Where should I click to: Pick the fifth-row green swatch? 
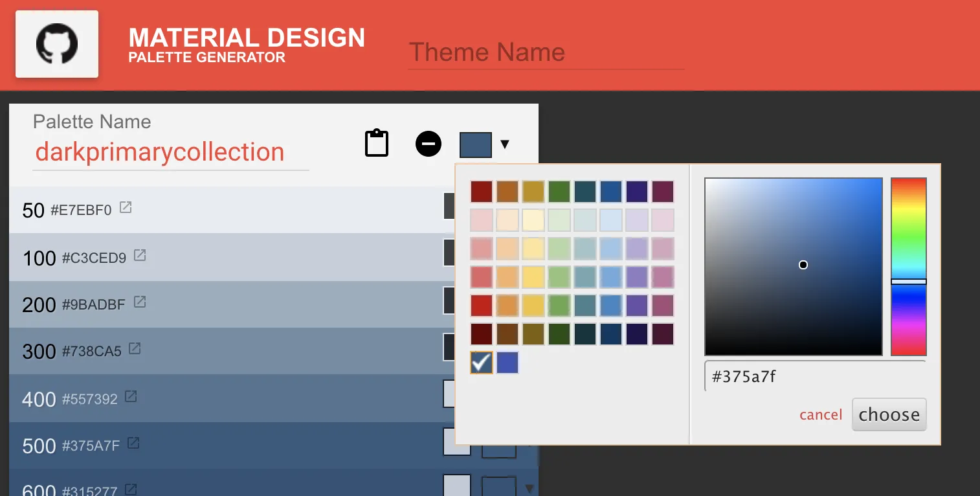[559, 306]
